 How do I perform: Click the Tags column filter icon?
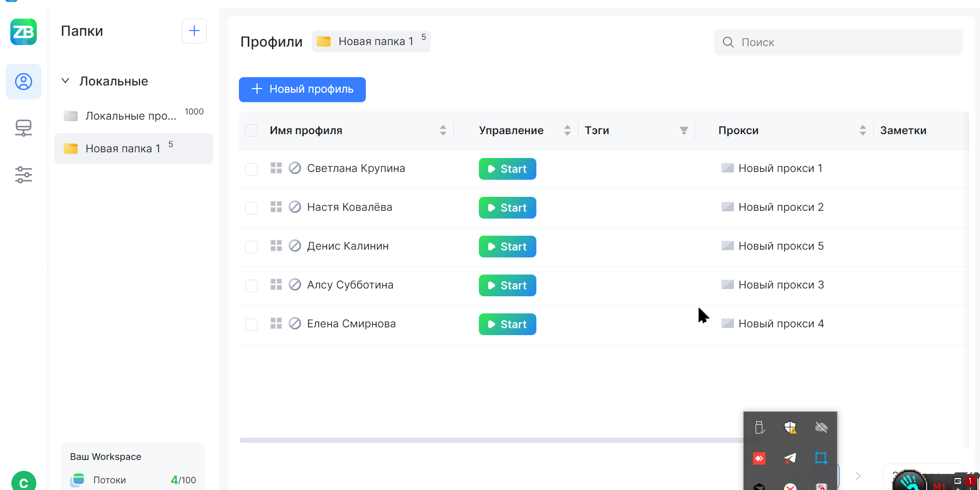point(684,131)
